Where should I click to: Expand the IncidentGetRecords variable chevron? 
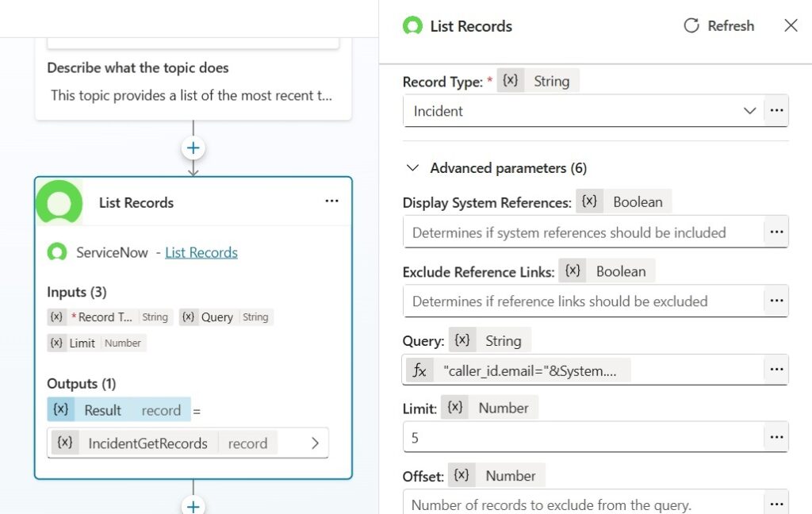pyautogui.click(x=315, y=443)
